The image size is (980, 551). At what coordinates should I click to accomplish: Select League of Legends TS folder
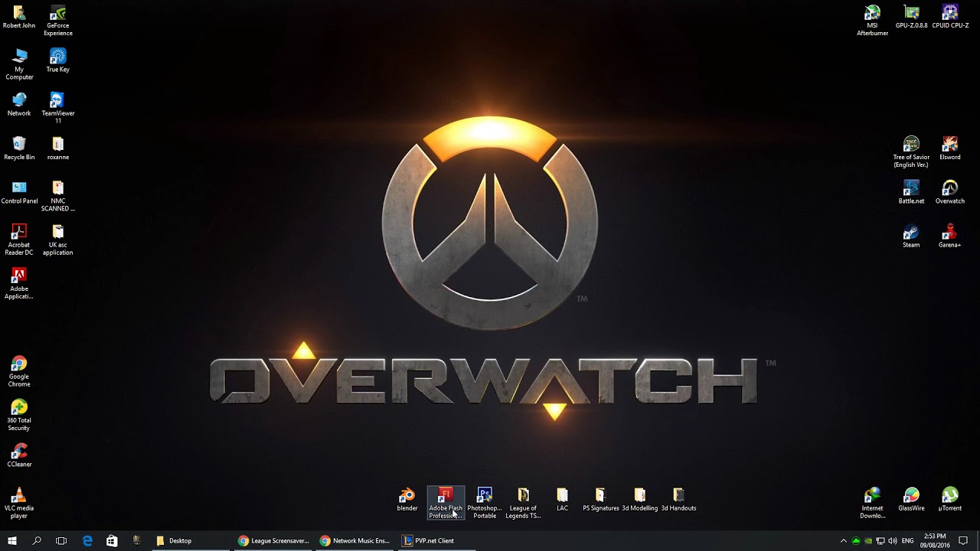pos(524,503)
